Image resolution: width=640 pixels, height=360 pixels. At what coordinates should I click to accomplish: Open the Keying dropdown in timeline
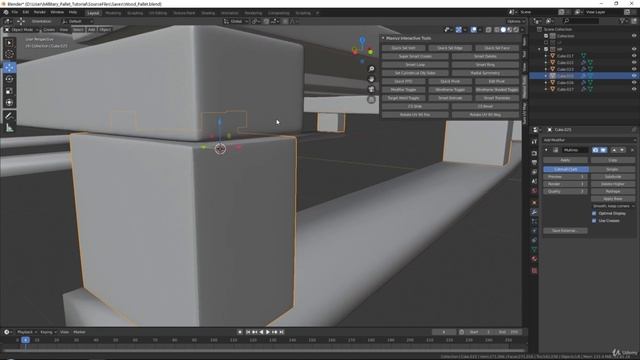tap(48, 332)
